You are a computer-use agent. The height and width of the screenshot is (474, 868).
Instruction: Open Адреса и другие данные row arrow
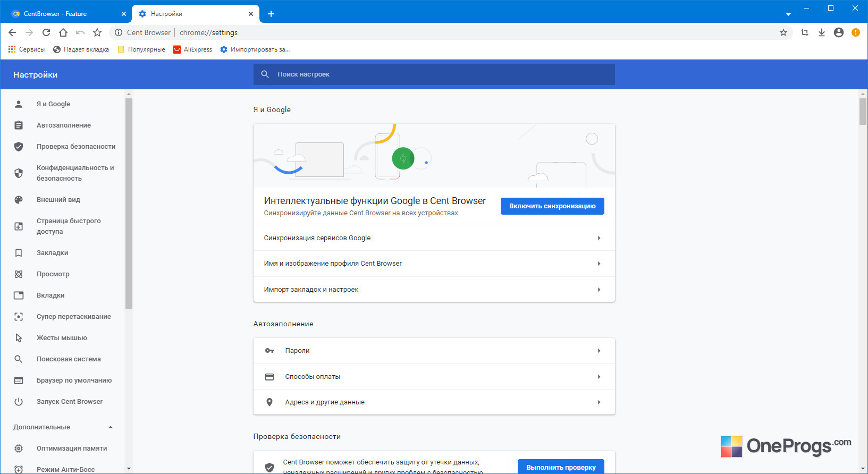click(599, 402)
